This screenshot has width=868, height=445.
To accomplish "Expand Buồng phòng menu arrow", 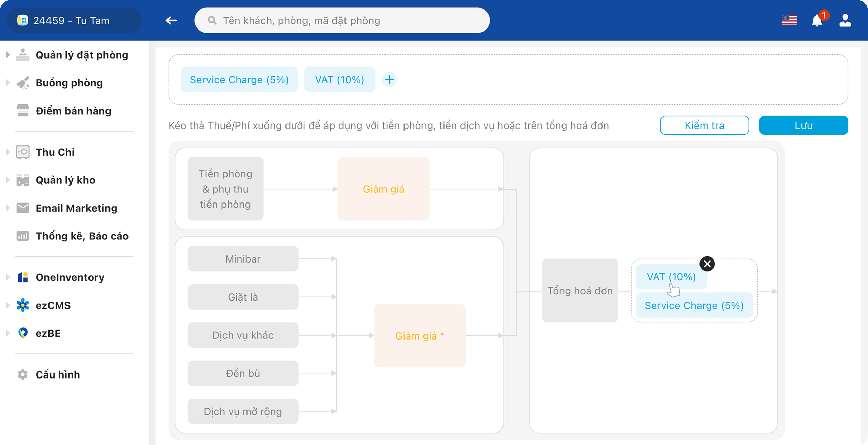I will click(8, 83).
